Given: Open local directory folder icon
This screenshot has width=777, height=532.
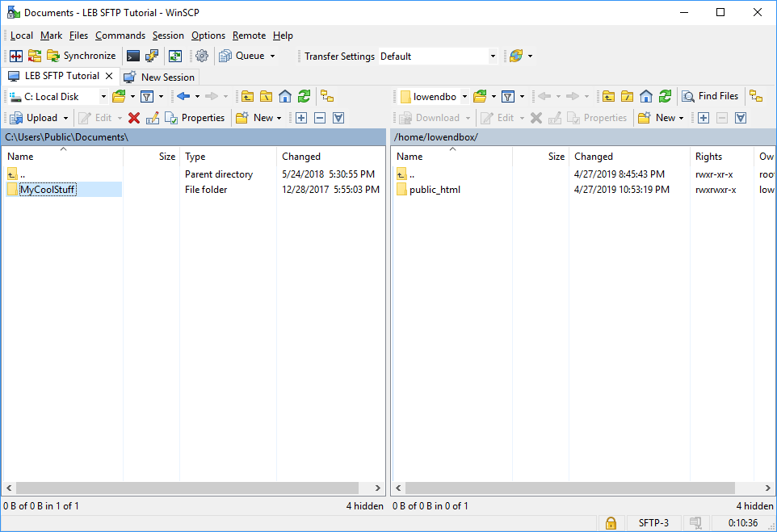Looking at the screenshot, I should click(x=119, y=96).
